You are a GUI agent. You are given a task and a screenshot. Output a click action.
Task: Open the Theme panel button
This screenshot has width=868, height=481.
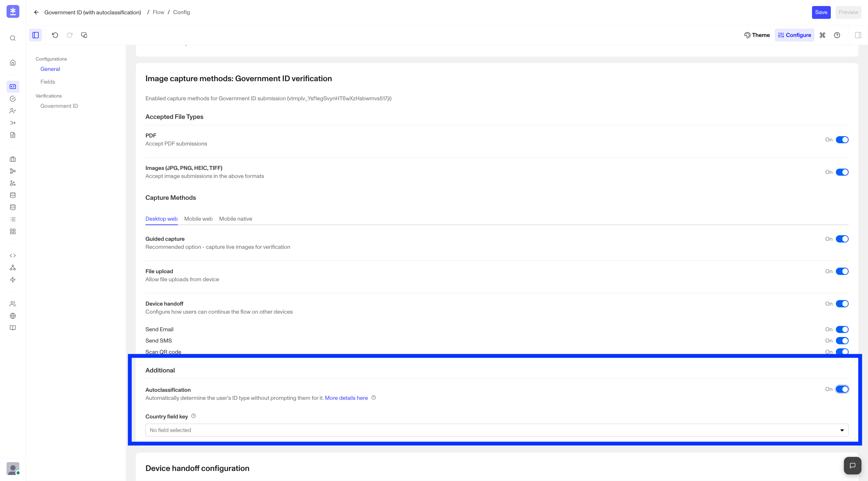pos(757,35)
